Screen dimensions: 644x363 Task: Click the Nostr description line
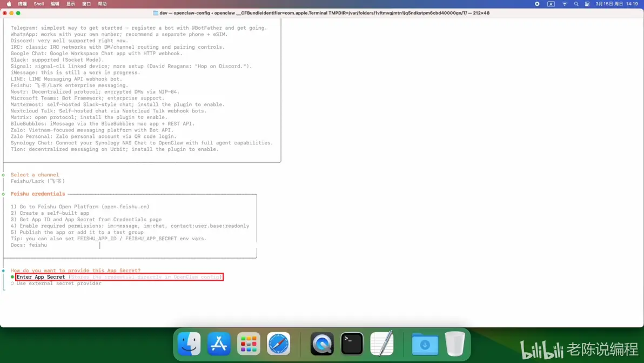[95, 91]
